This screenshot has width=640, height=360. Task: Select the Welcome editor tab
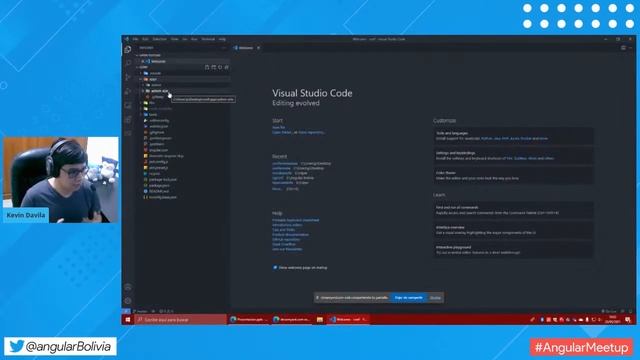point(247,48)
